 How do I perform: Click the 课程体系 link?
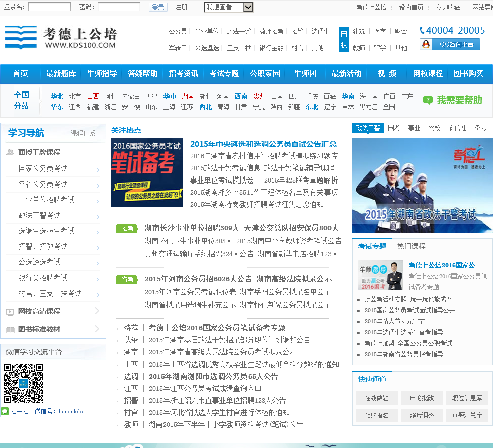(83, 133)
